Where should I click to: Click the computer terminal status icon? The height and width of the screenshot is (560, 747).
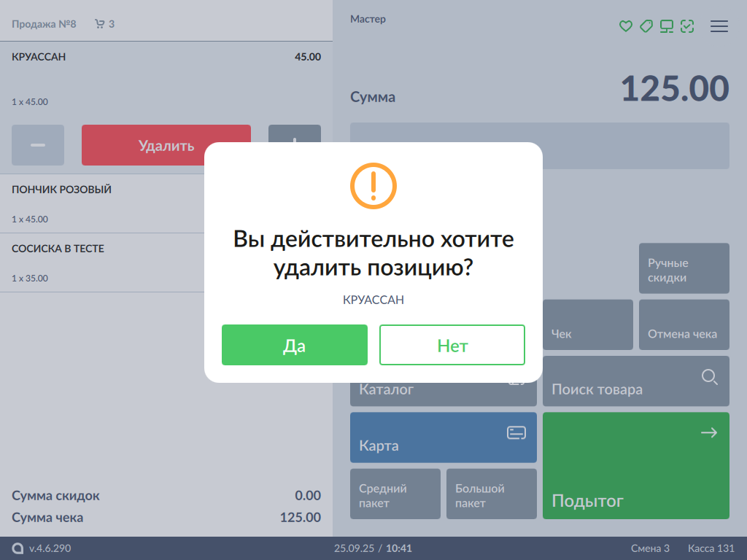click(666, 26)
